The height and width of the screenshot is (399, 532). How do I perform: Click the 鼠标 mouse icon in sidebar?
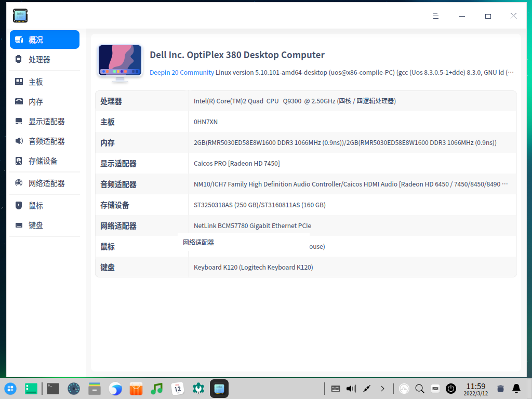click(19, 206)
